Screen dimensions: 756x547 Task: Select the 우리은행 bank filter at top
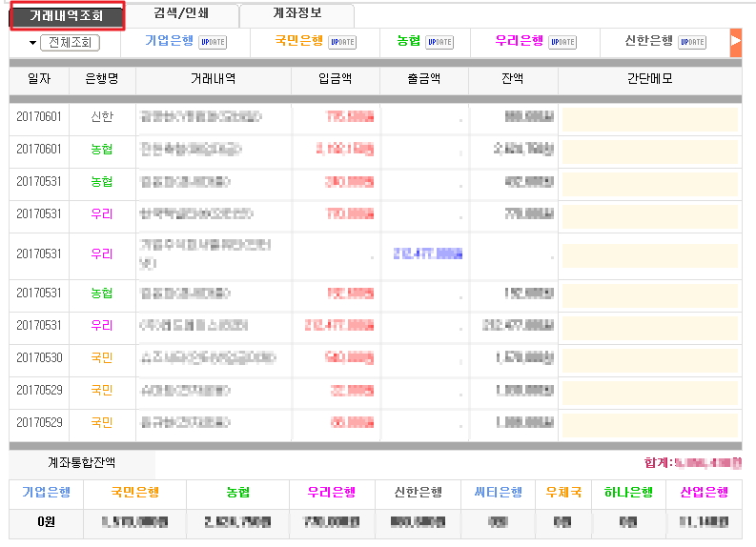pos(520,41)
